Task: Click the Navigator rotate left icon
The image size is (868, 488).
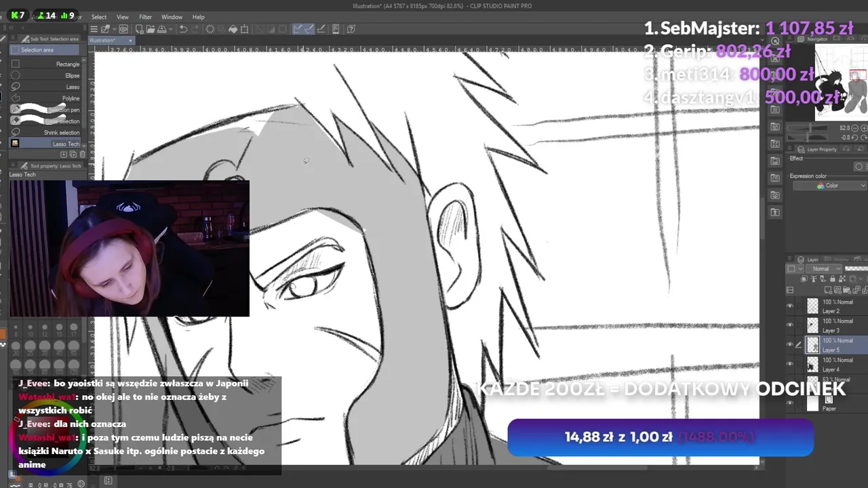Action: (854, 137)
